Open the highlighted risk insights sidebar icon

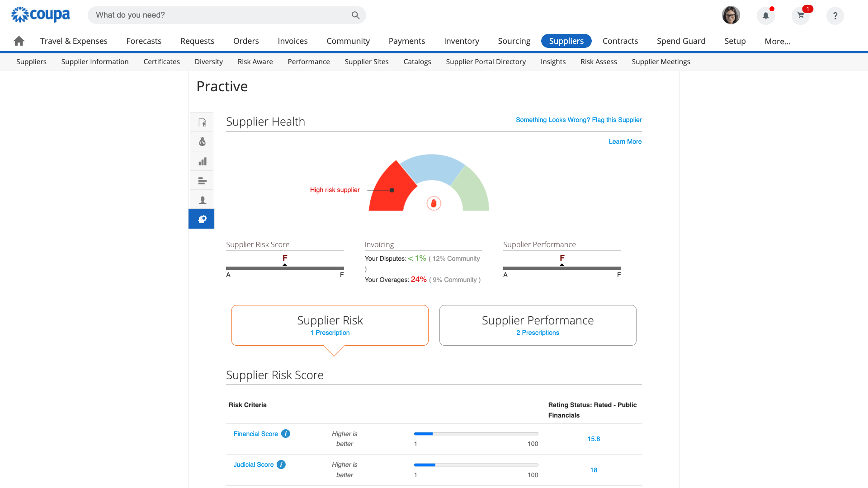pyautogui.click(x=202, y=219)
